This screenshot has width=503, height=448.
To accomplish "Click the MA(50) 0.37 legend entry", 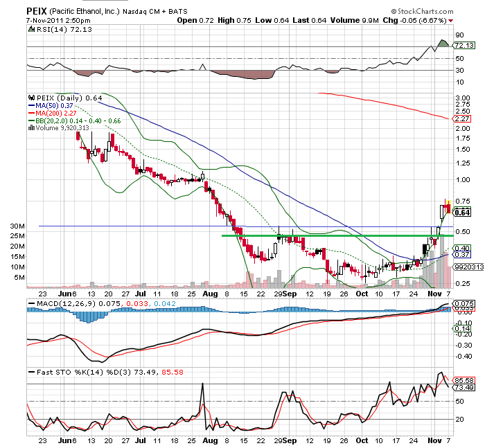I will [54, 105].
